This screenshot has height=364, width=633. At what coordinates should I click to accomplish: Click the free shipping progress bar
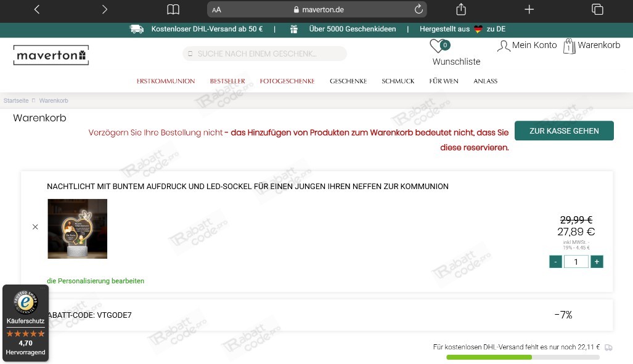click(x=523, y=357)
